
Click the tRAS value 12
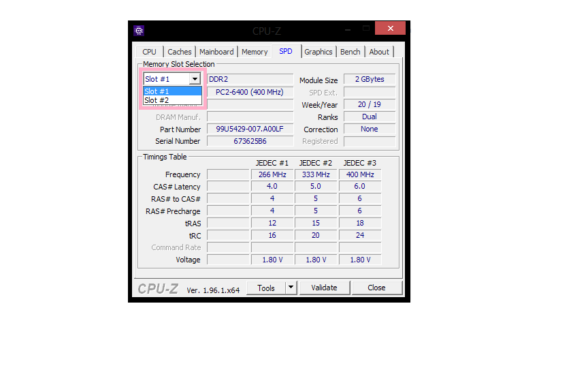[272, 223]
